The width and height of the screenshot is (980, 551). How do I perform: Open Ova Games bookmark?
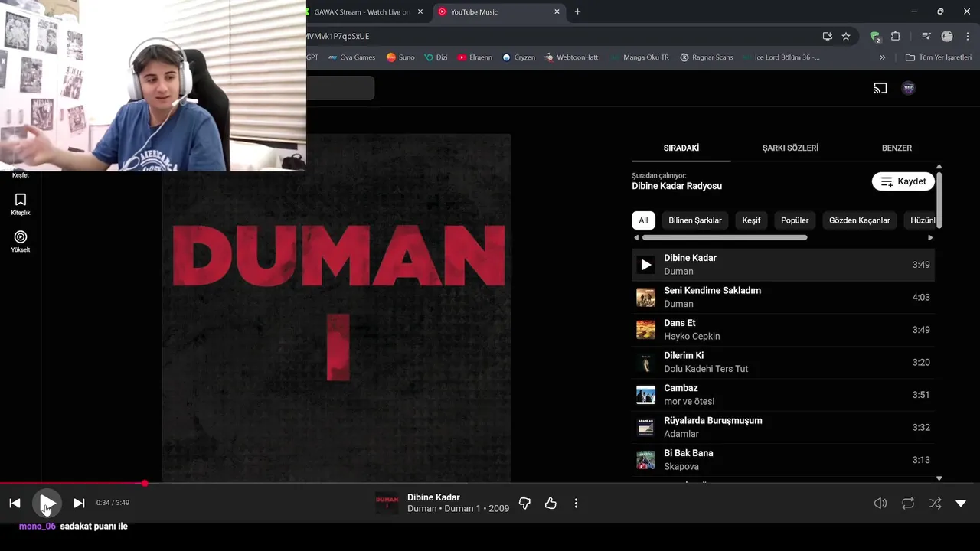[x=351, y=57]
